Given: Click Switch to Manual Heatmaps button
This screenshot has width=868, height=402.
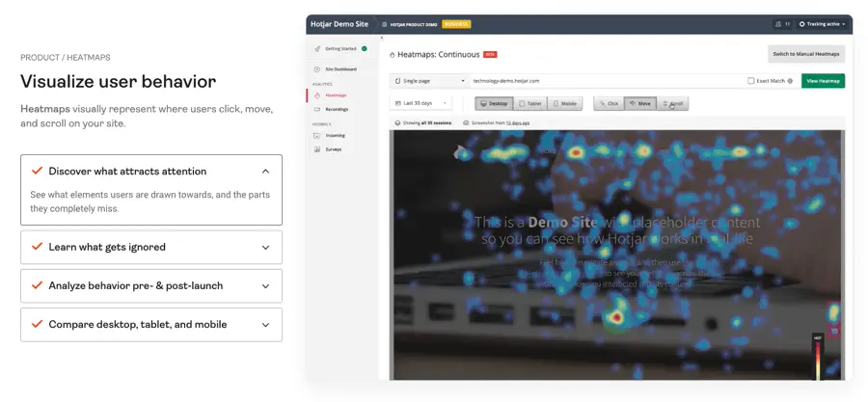Looking at the screenshot, I should (806, 54).
